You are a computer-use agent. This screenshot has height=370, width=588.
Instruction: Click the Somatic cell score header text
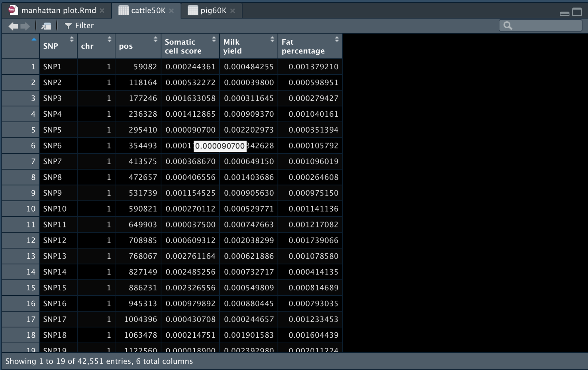[183, 46]
